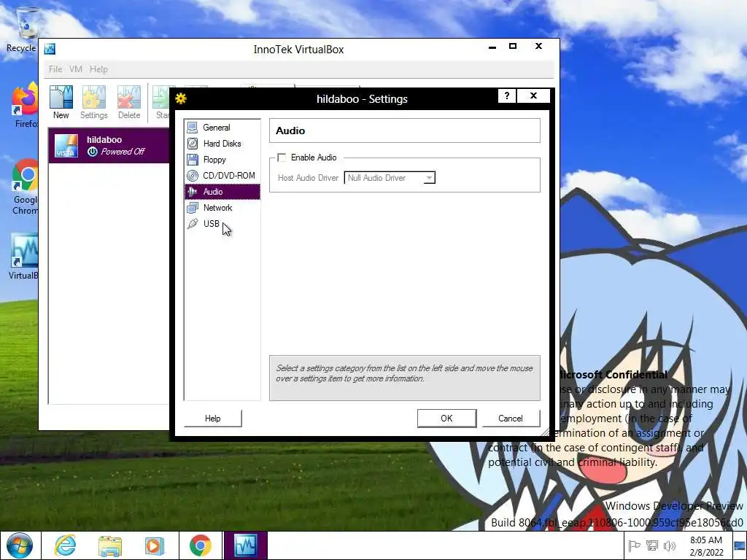The image size is (747, 560).
Task: Launch Chrome from the taskbar
Action: [201, 545]
